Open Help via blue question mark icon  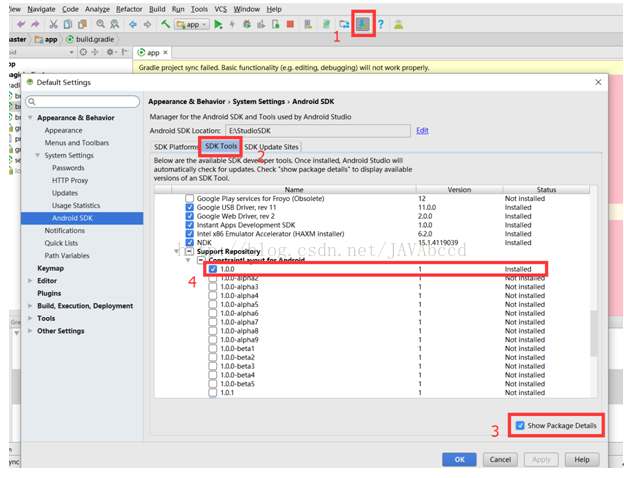click(x=381, y=24)
